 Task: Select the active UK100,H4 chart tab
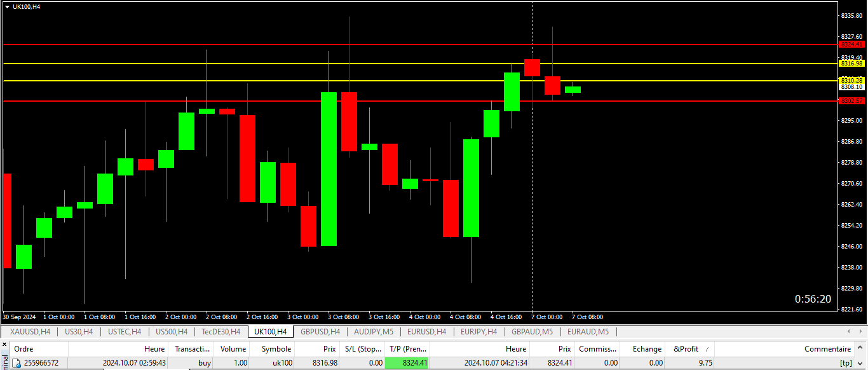pyautogui.click(x=270, y=332)
